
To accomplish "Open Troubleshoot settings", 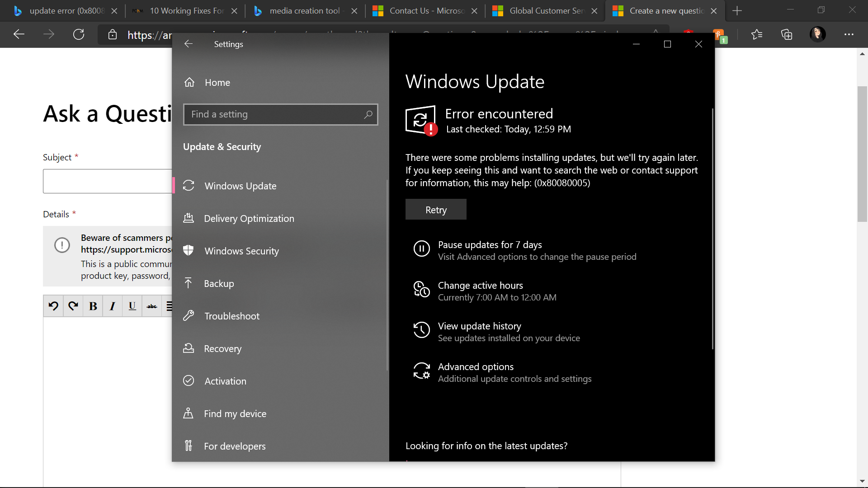I will click(231, 316).
